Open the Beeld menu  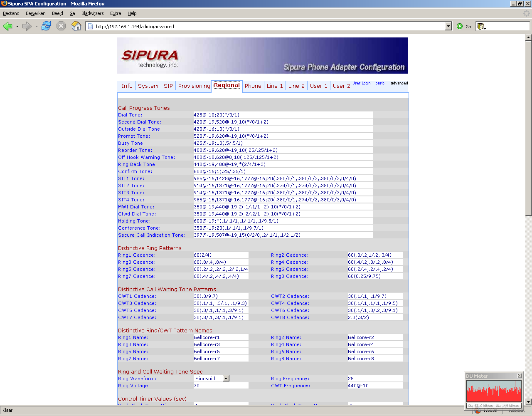click(x=57, y=13)
